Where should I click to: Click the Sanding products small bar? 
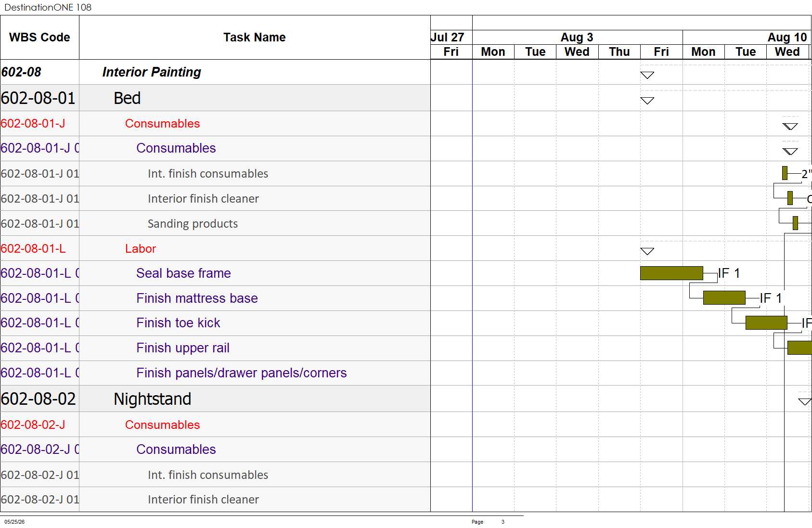click(795, 223)
